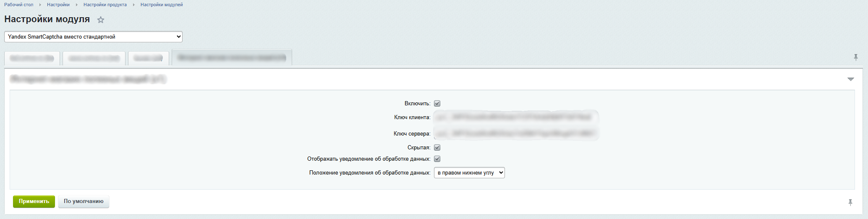The image size is (868, 219).
Task: Click the pin icon beside the tab row
Action: tap(855, 57)
